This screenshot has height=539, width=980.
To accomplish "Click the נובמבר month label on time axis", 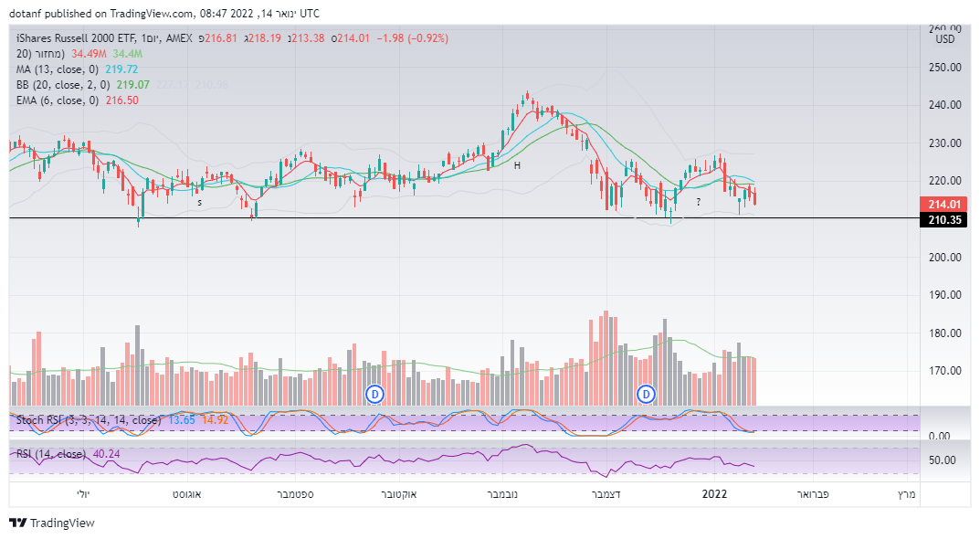I will point(502,494).
